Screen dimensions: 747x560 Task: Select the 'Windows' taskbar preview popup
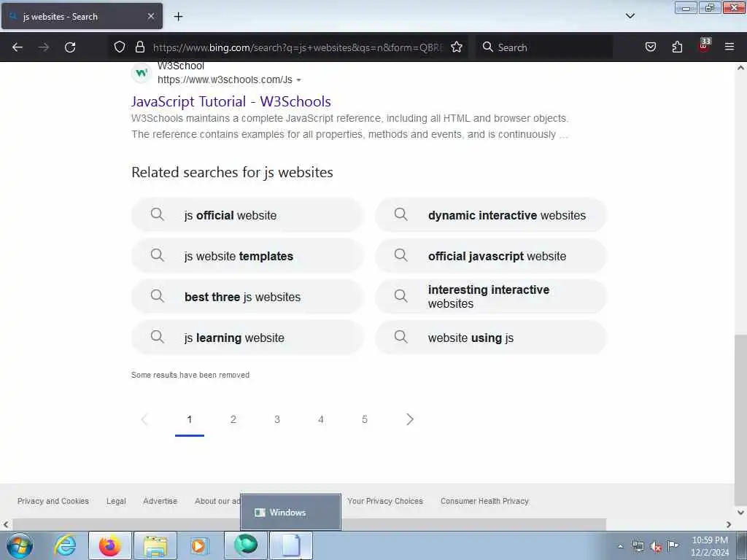click(x=290, y=513)
